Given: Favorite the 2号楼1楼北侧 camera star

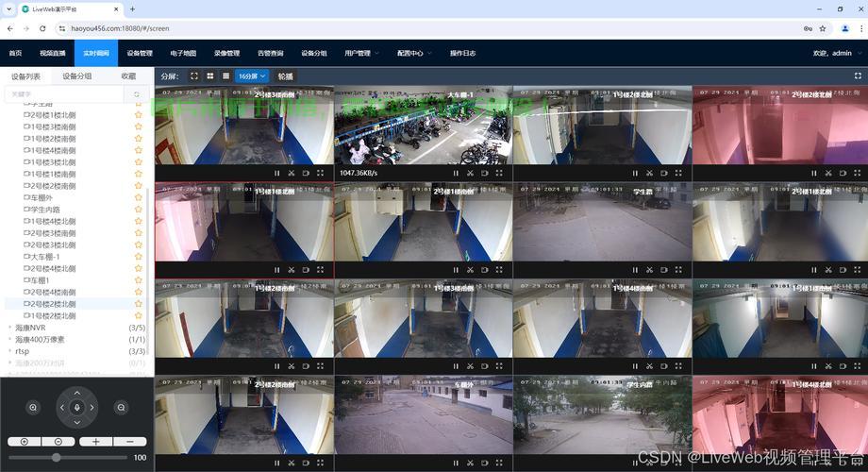Looking at the screenshot, I should pyautogui.click(x=139, y=114).
